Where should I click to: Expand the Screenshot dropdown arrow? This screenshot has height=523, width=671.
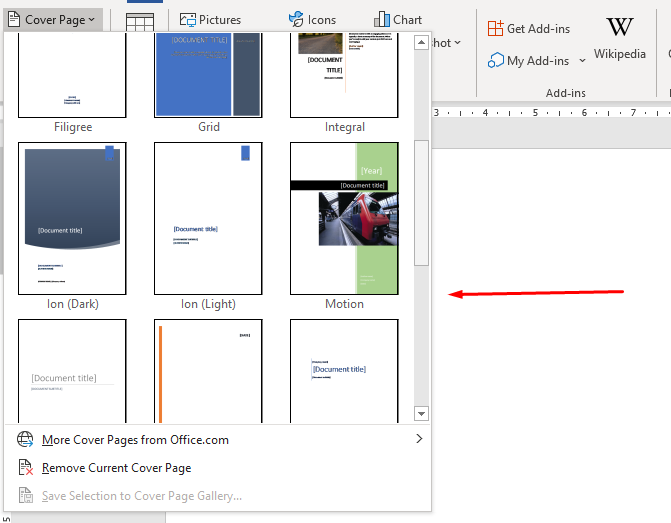click(457, 43)
